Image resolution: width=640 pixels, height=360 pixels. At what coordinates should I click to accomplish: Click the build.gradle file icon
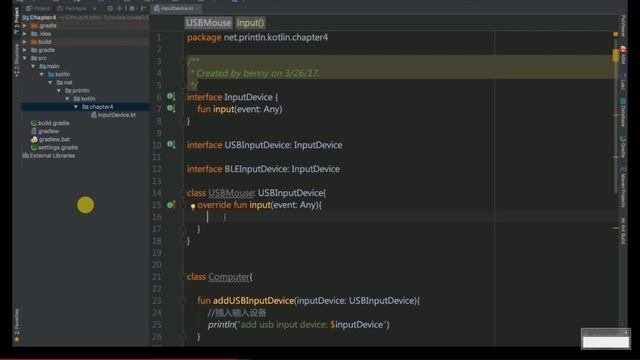(34, 123)
